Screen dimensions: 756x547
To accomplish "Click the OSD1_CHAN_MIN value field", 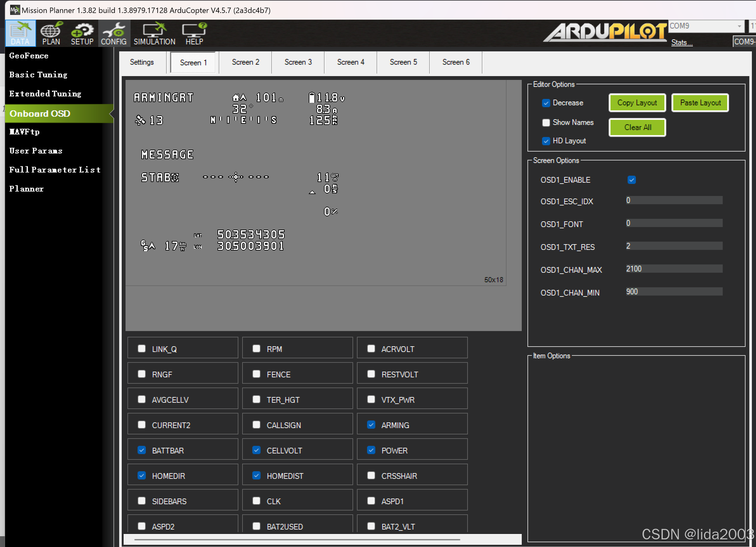I will click(x=674, y=291).
